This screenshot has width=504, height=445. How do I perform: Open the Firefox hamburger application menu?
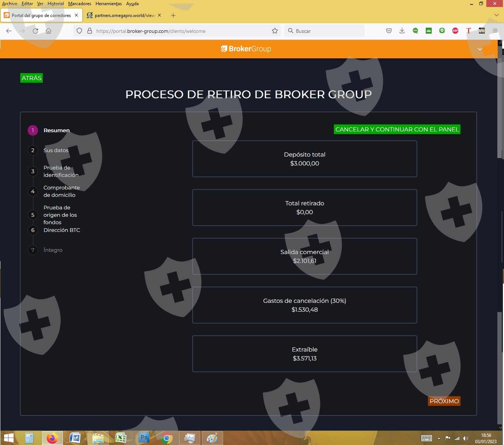495,31
